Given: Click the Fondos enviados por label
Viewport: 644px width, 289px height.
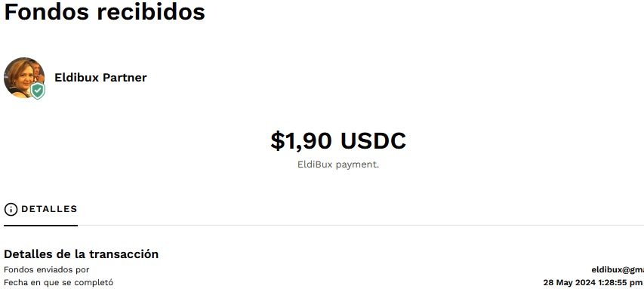Looking at the screenshot, I should (46, 269).
